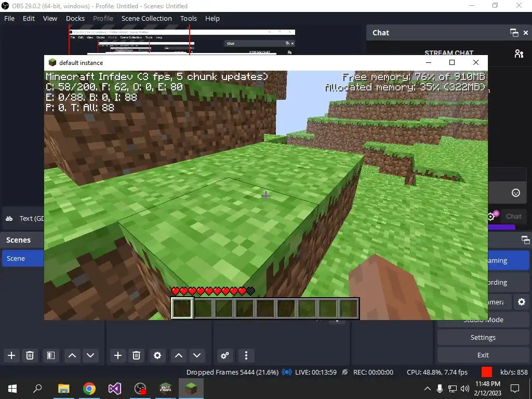The image size is (532, 399).
Task: Open OBS Settings button
Action: click(483, 337)
